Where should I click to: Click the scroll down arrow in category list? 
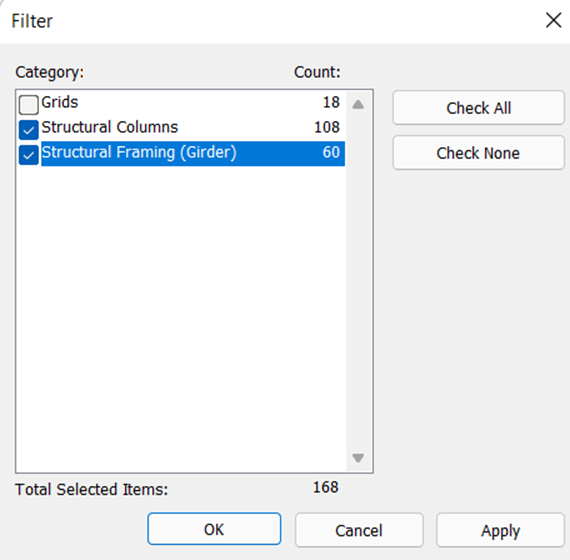pos(358,457)
